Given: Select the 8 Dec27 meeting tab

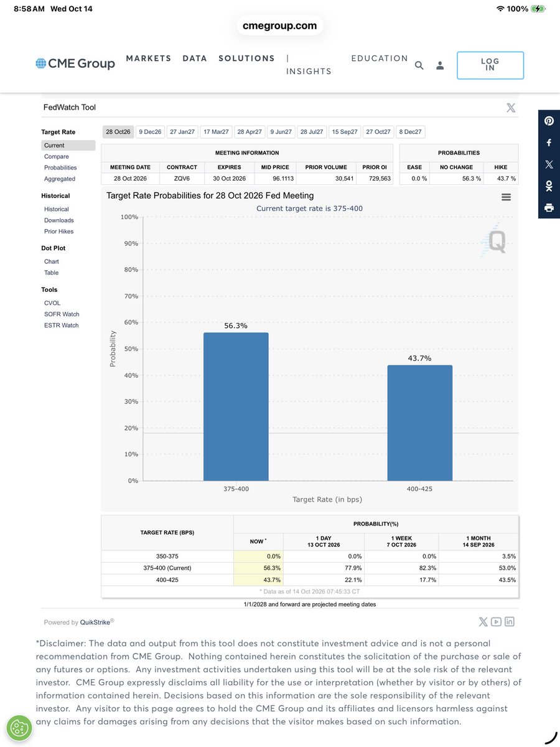Looking at the screenshot, I should click(x=411, y=132).
